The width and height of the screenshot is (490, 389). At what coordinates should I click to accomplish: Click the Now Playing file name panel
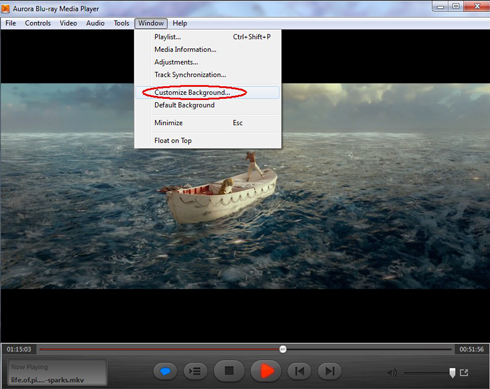[x=57, y=372]
